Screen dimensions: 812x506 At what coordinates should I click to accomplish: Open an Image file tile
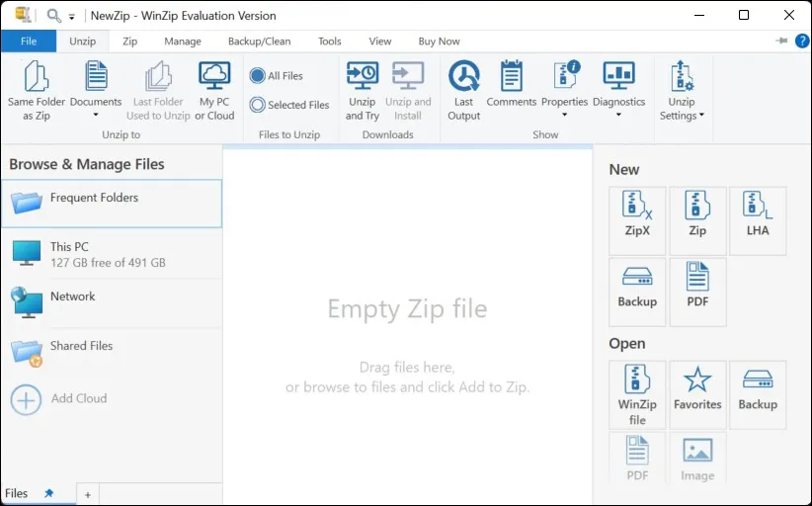tap(697, 459)
